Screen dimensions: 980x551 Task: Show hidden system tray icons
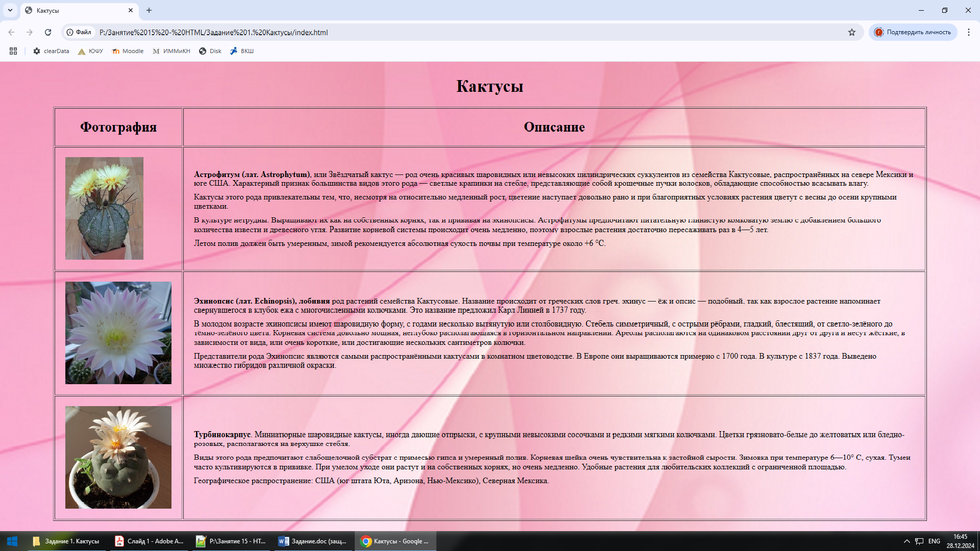906,541
